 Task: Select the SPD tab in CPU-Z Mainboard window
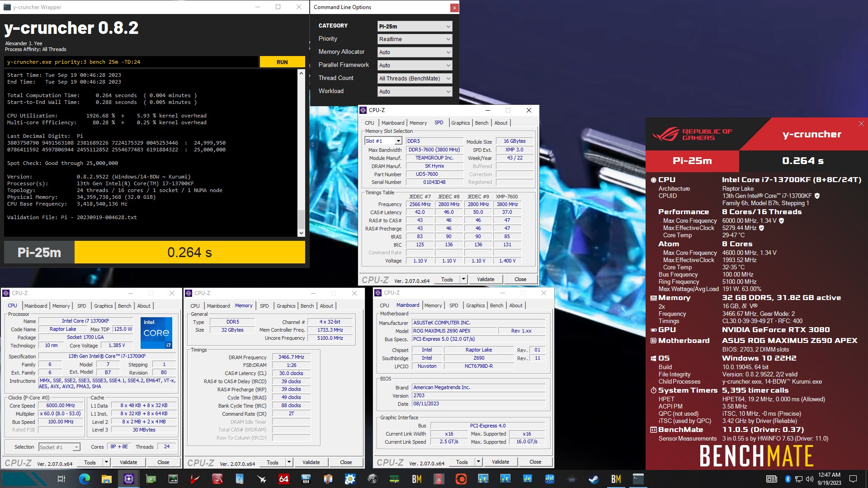[454, 305]
